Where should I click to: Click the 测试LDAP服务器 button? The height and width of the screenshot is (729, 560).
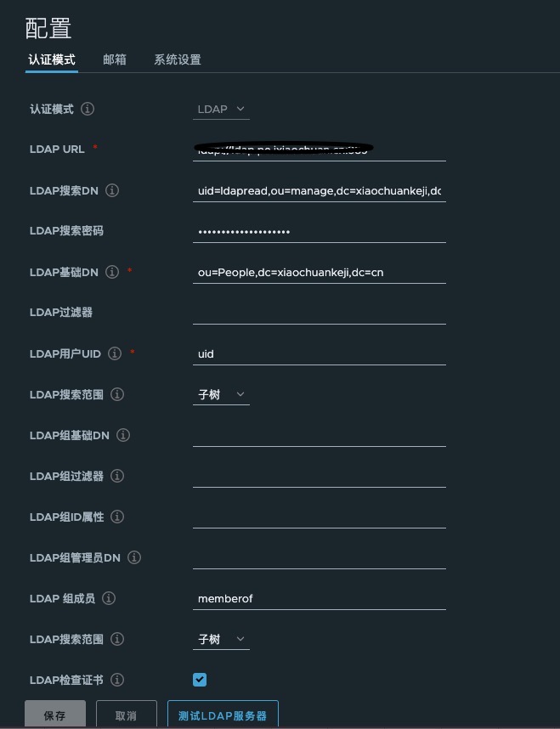click(223, 715)
